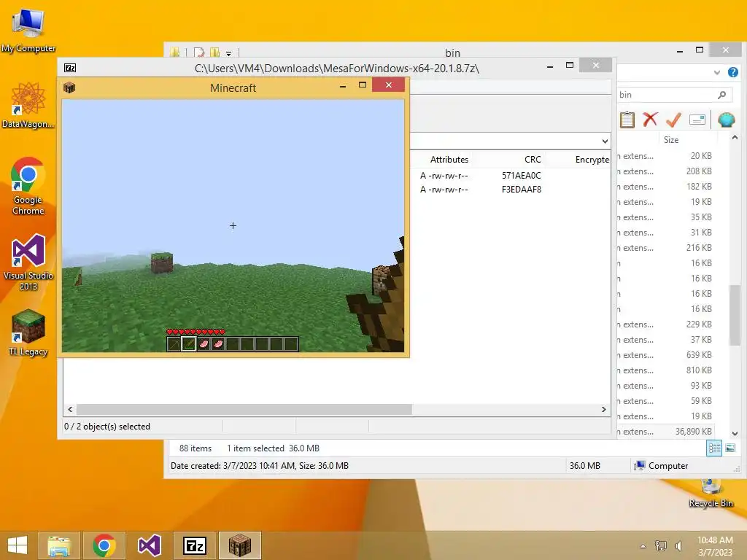This screenshot has width=747, height=560.
Task: Switch to Visual Studio in the taskbar
Action: tap(149, 545)
